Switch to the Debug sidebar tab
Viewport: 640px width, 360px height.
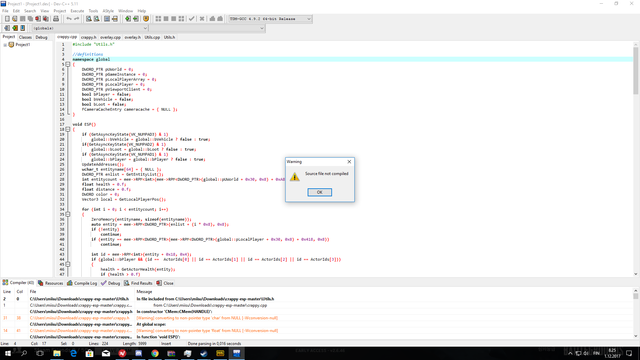pos(41,37)
